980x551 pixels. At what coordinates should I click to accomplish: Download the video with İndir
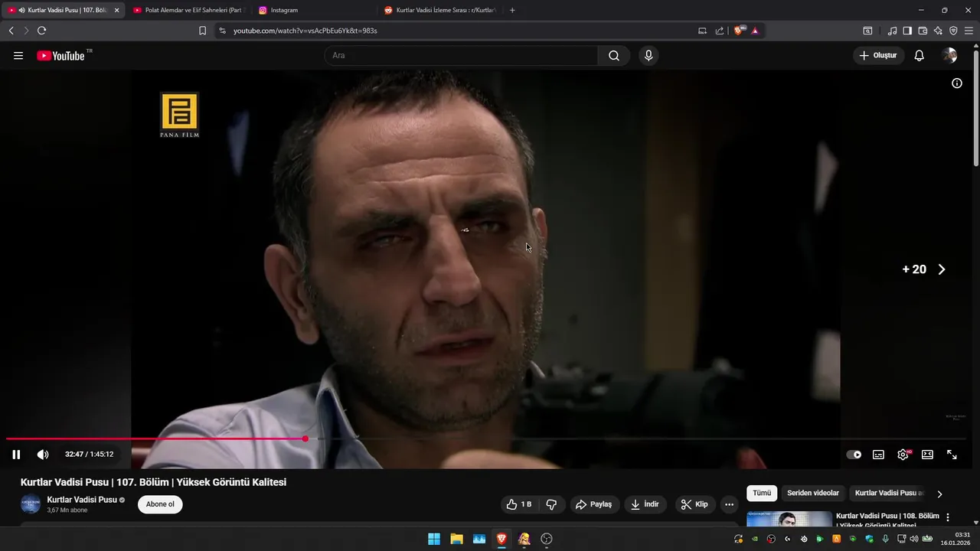point(645,504)
